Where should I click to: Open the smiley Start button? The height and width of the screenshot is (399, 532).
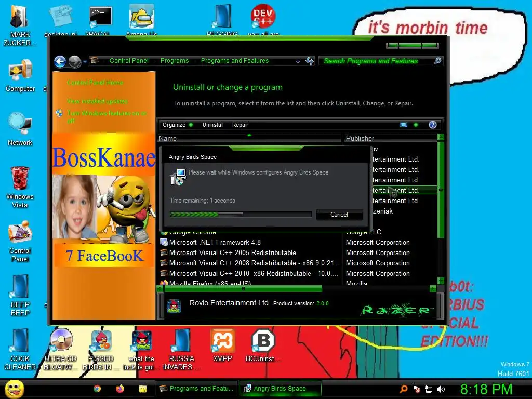pos(14,389)
